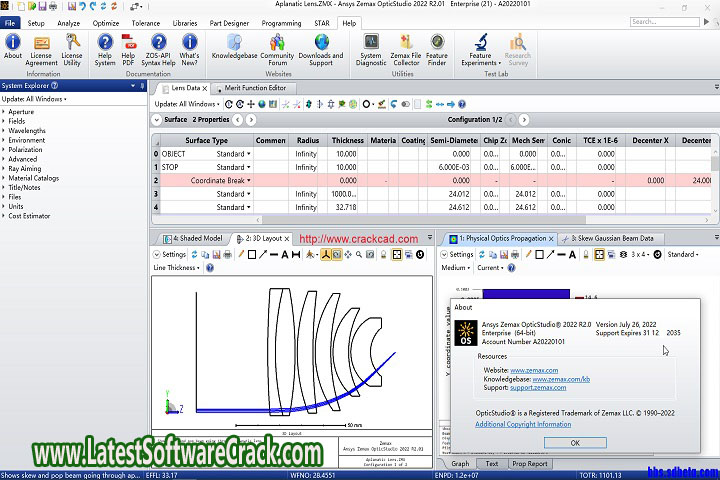Click the ribbon Search field
This screenshot has height=480, width=720.
click(664, 22)
